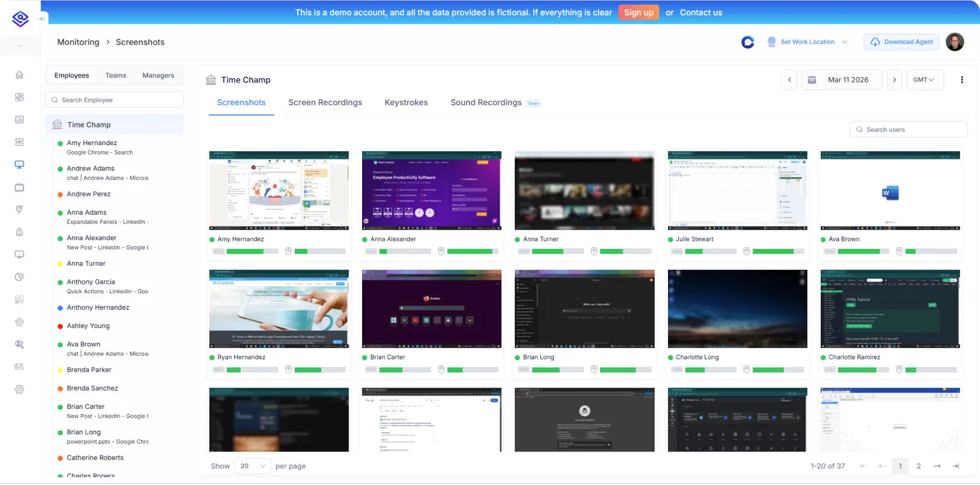This screenshot has width=980, height=485.
Task: Open Anna Turner's screenshot thumbnail
Action: (584, 191)
